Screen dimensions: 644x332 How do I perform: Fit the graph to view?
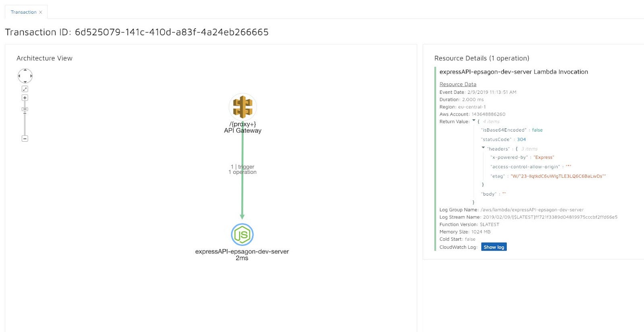25,89
